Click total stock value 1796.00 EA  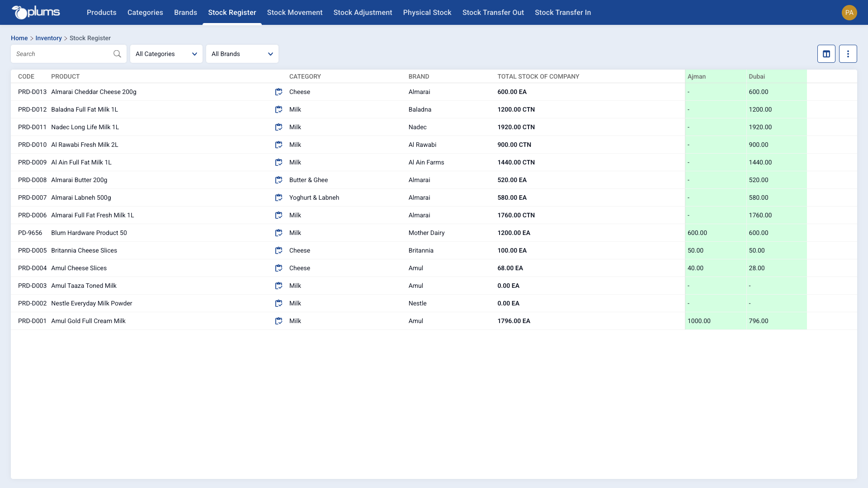click(514, 321)
